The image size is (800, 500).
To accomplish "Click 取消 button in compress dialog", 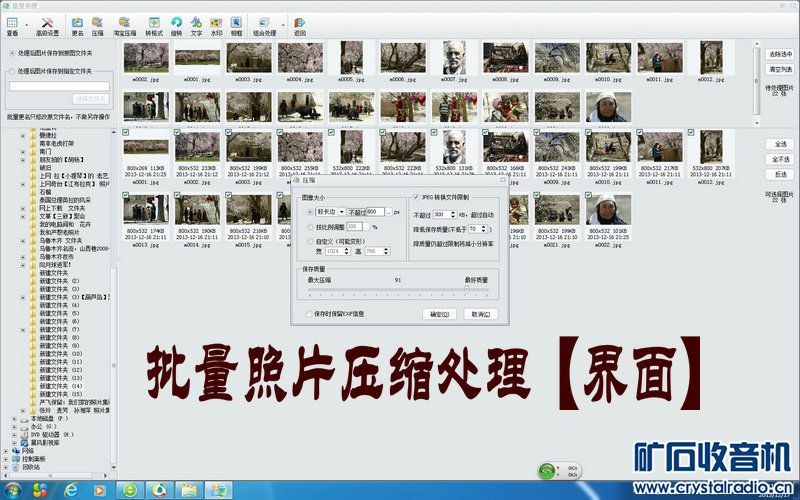I will 481,314.
